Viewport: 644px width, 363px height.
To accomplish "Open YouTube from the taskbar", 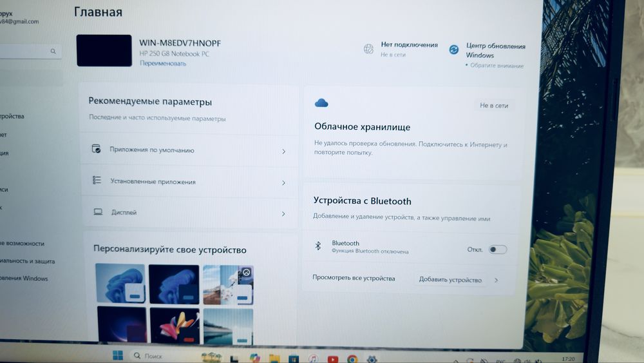I will (333, 359).
